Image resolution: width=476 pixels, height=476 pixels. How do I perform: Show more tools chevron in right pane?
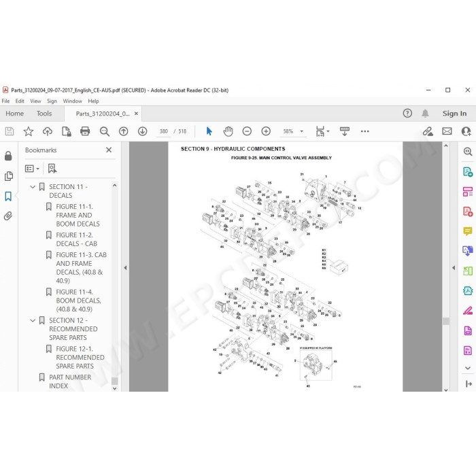coord(468,368)
